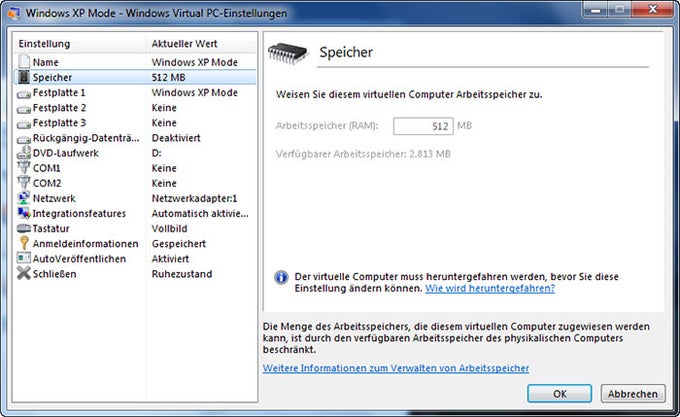Open the 'Wie wird heruntergefahren?' link
This screenshot has height=417, width=680.
[490, 288]
